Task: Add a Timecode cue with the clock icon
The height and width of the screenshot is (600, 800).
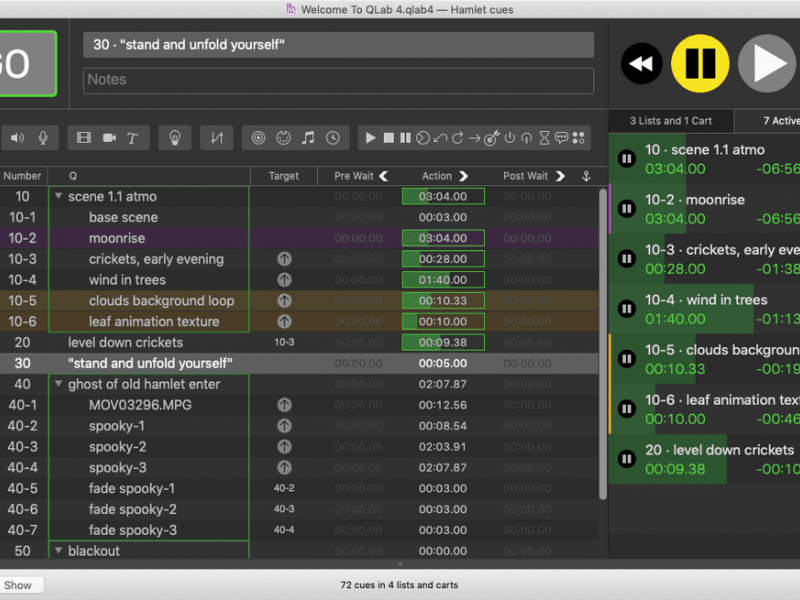Action: pyautogui.click(x=332, y=138)
